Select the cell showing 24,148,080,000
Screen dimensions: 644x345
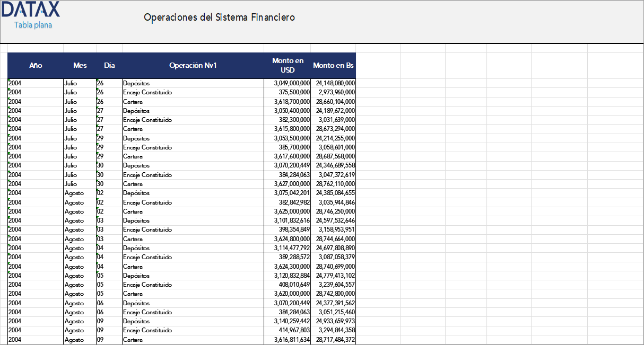point(334,83)
